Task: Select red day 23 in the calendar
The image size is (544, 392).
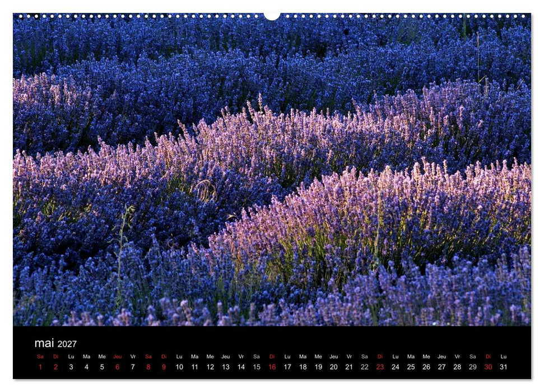Action: pos(380,367)
